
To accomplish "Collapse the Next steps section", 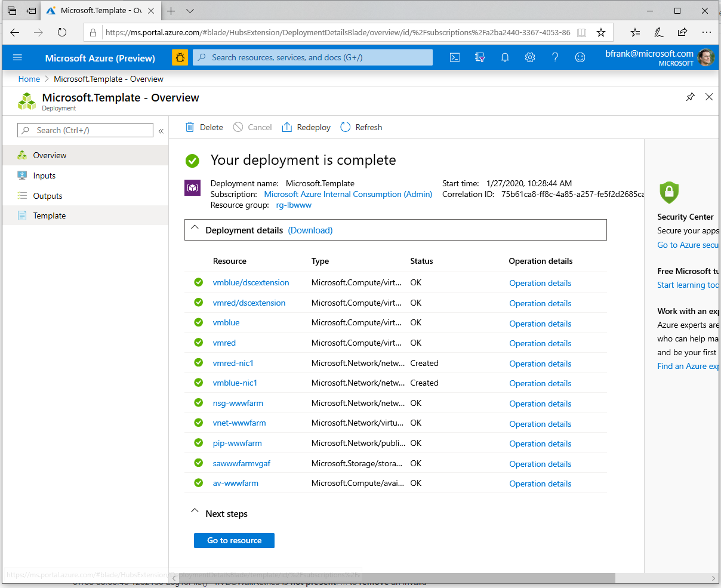I will [195, 513].
